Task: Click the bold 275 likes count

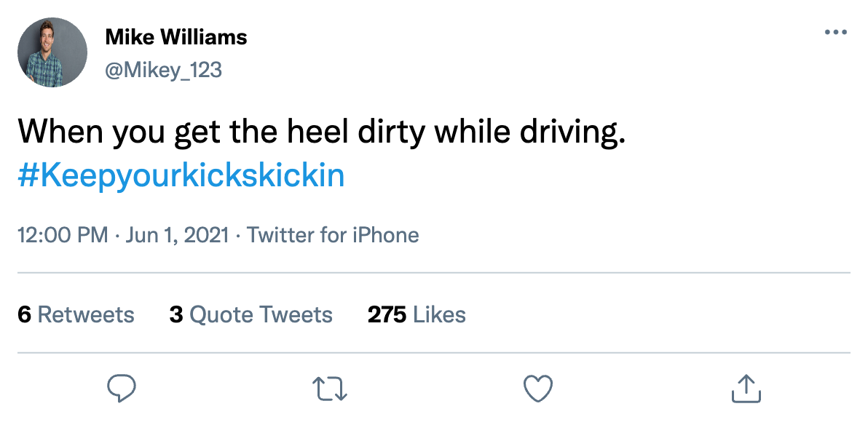Action: pos(387,314)
